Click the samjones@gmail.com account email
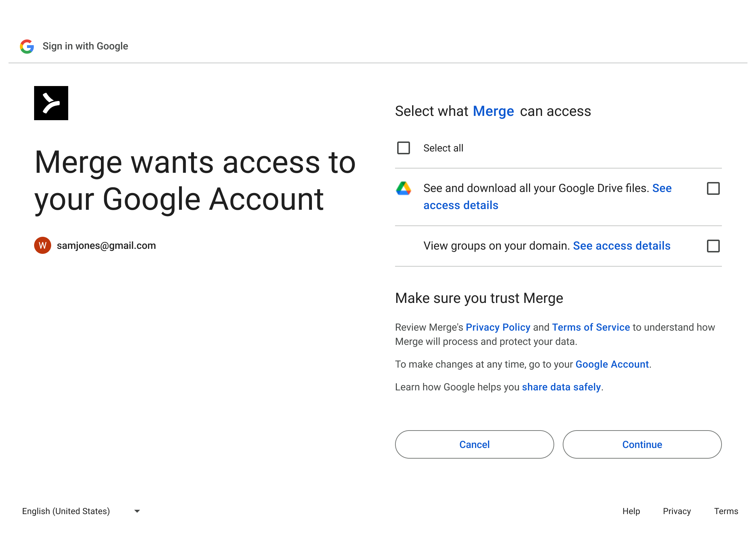The width and height of the screenshot is (756, 534). pyautogui.click(x=106, y=245)
